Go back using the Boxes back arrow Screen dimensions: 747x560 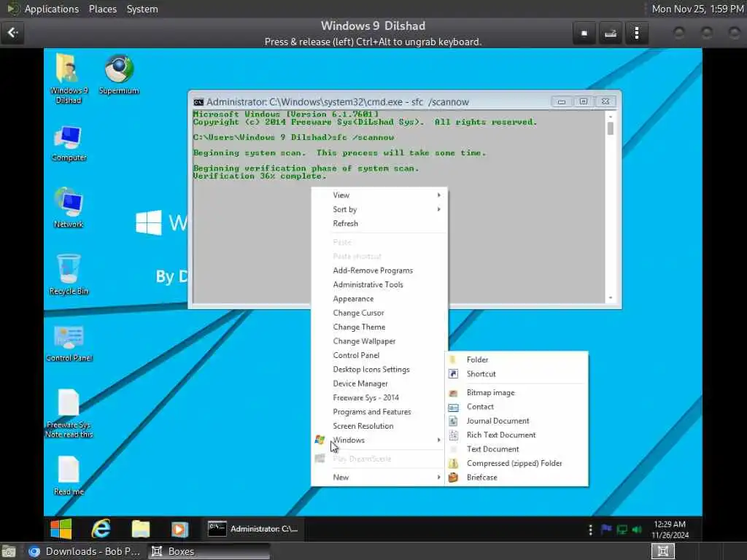tap(12, 33)
